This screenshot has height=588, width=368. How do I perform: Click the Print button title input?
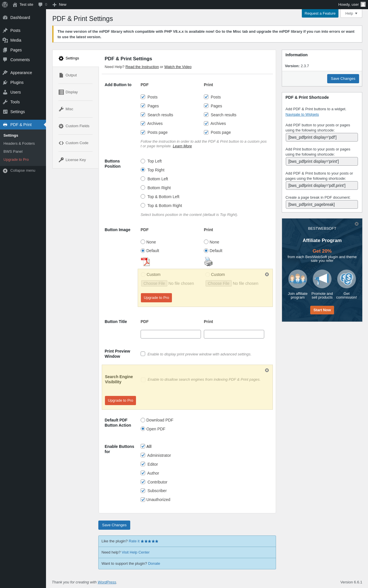point(234,334)
